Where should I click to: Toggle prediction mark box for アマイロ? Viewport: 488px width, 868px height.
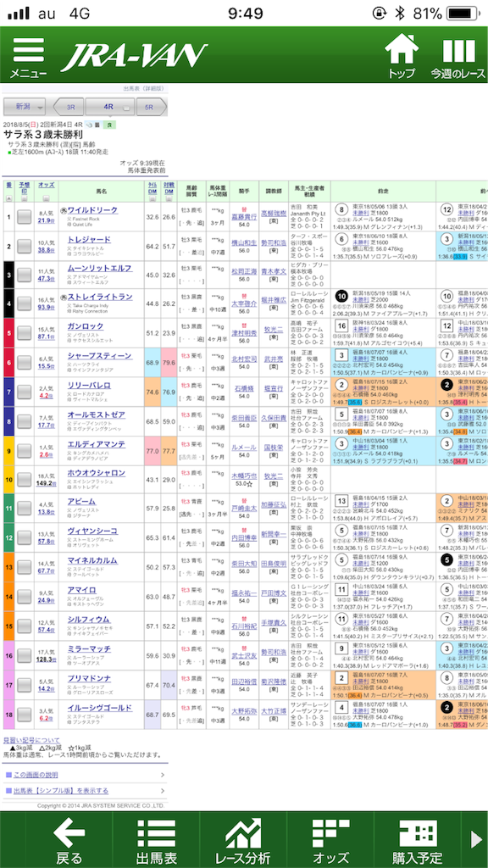click(24, 596)
